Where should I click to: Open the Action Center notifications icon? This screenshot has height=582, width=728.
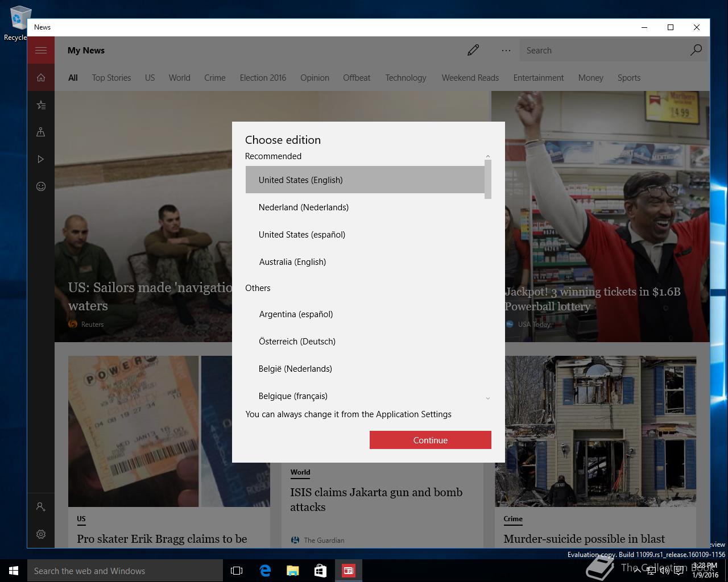click(679, 571)
